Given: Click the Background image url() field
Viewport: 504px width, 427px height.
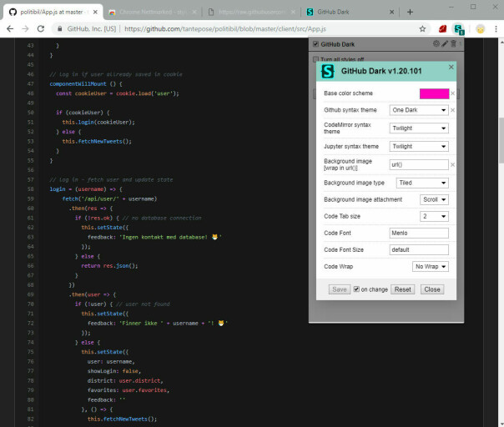Looking at the screenshot, I should pos(419,165).
